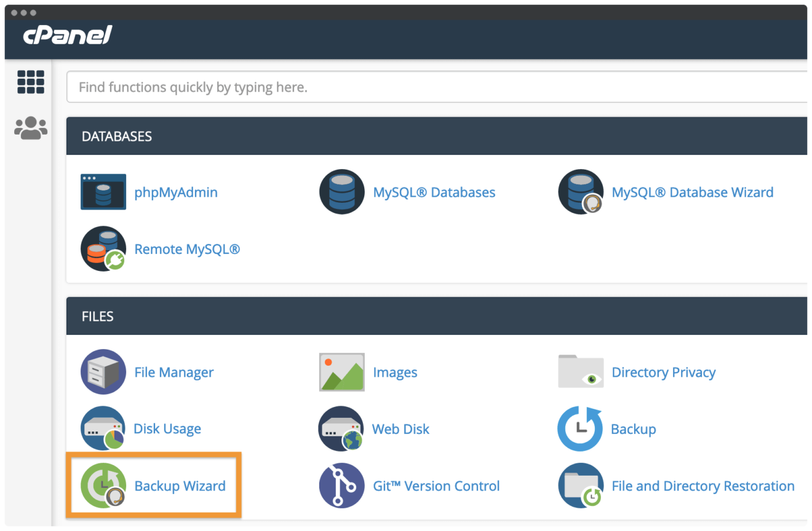Open the Images link
The height and width of the screenshot is (531, 812).
[x=395, y=372]
